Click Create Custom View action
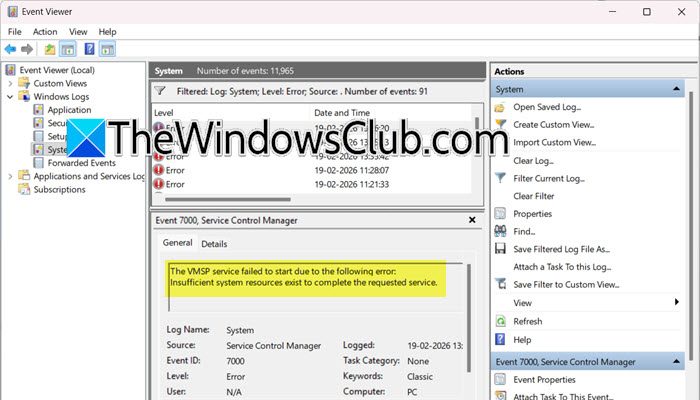This screenshot has height=400, width=700. click(554, 125)
